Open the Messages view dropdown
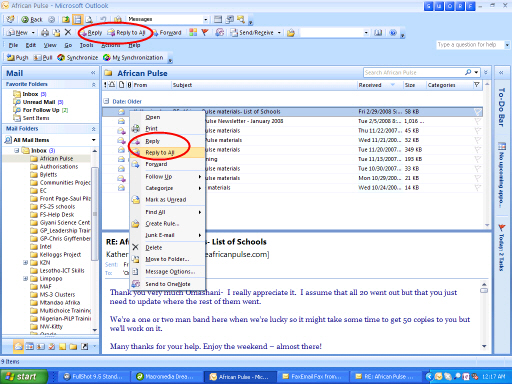 click(206, 20)
